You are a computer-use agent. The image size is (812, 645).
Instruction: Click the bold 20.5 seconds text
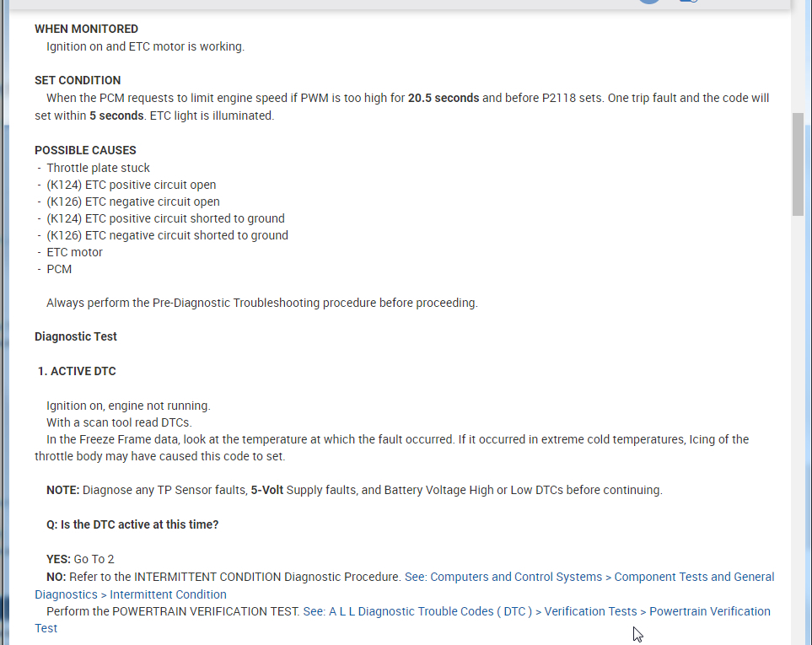coord(444,98)
